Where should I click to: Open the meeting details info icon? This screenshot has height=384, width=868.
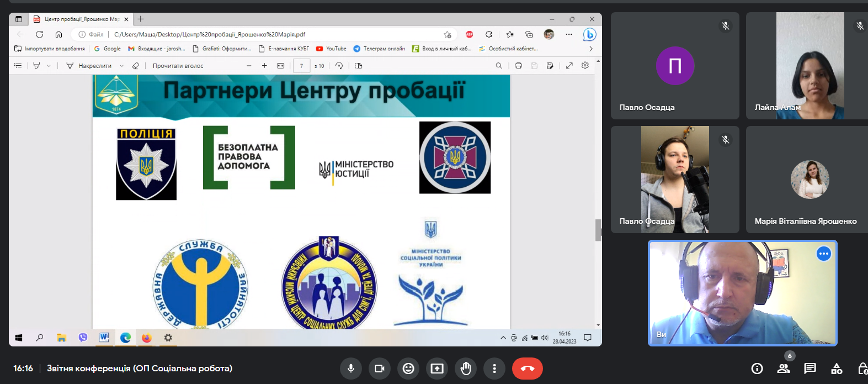pyautogui.click(x=757, y=369)
